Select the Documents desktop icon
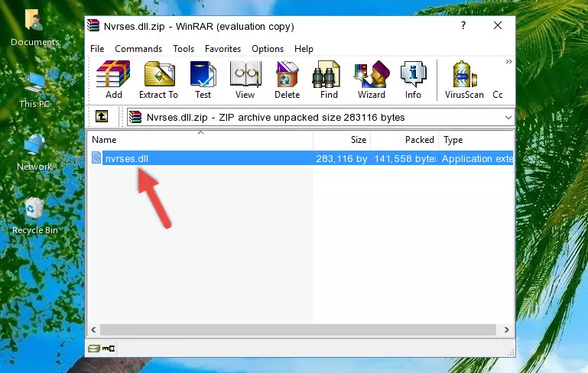 pos(34,28)
